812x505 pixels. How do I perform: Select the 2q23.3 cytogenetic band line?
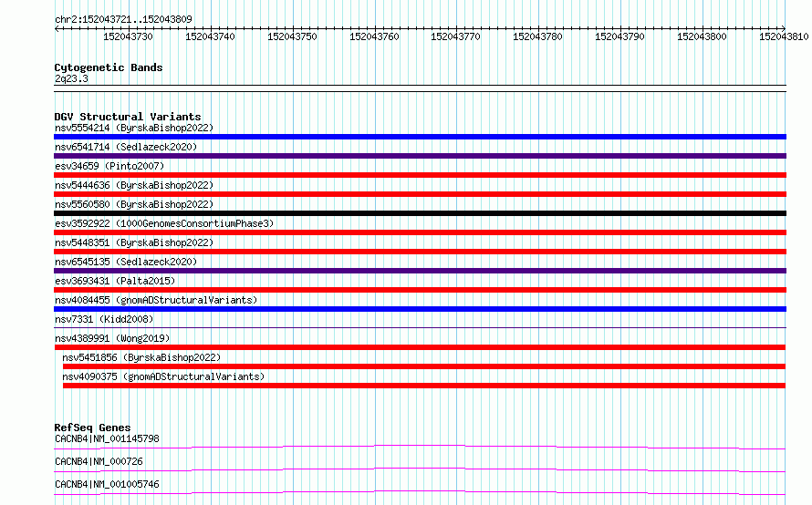click(420, 88)
